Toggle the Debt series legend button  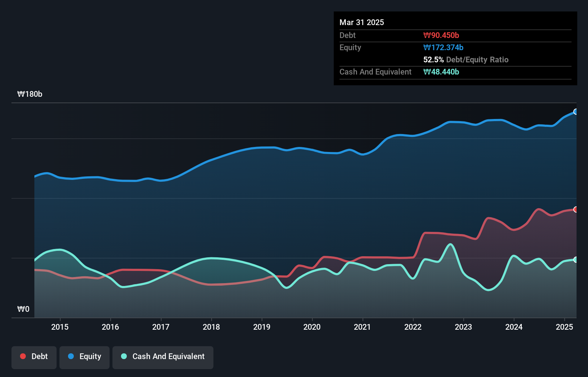click(34, 357)
